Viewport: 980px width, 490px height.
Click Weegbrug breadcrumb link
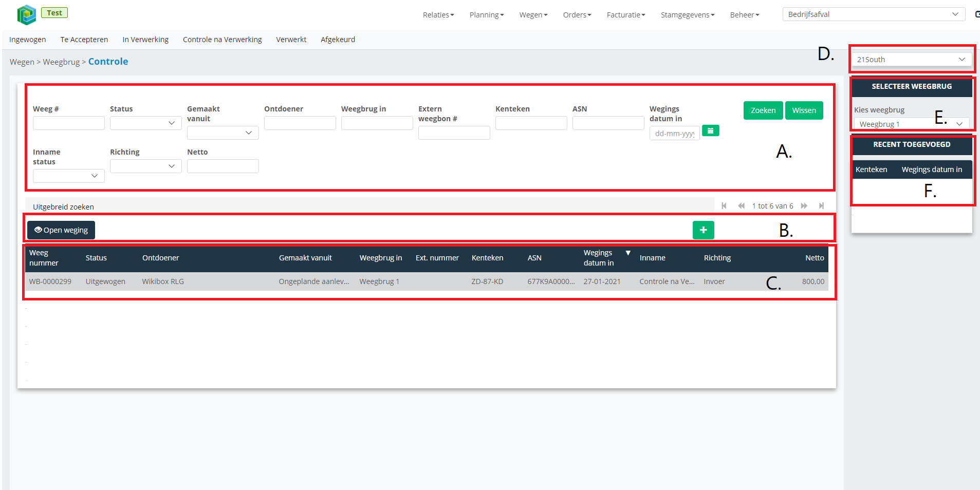61,62
